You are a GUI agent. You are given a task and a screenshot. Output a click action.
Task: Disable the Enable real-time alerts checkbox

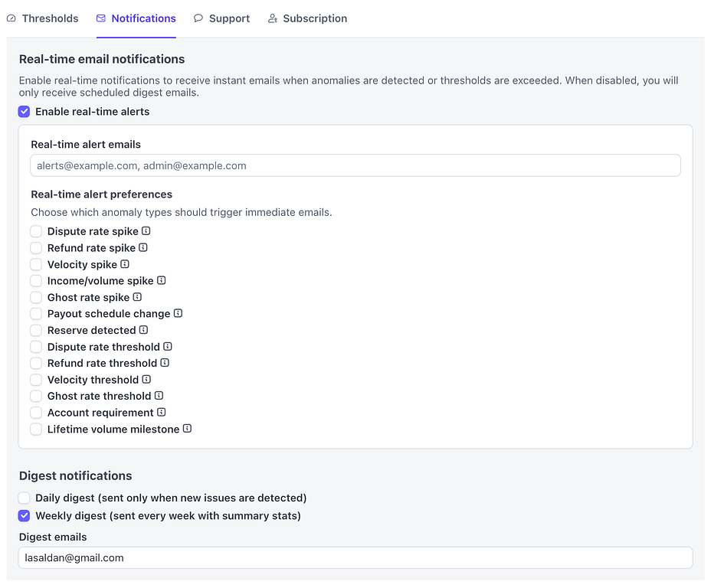(x=25, y=112)
